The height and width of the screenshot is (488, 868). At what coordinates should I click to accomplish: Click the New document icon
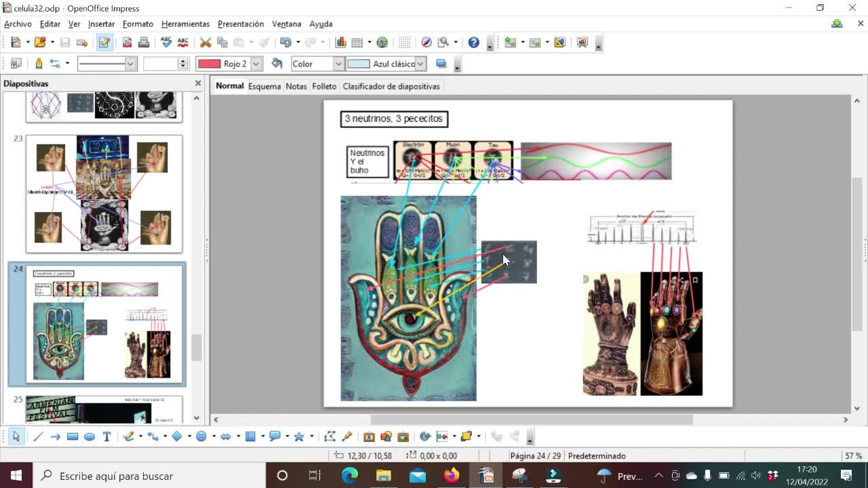coord(16,43)
